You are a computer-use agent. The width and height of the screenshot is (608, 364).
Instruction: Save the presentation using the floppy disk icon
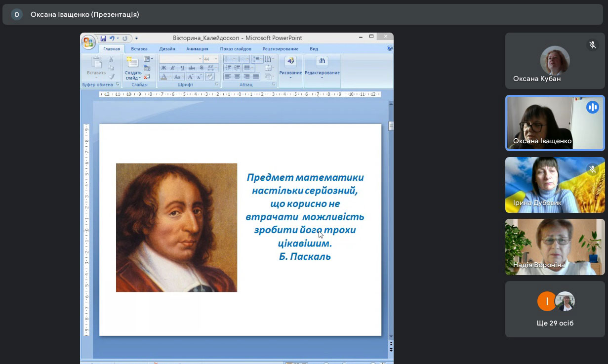[103, 38]
